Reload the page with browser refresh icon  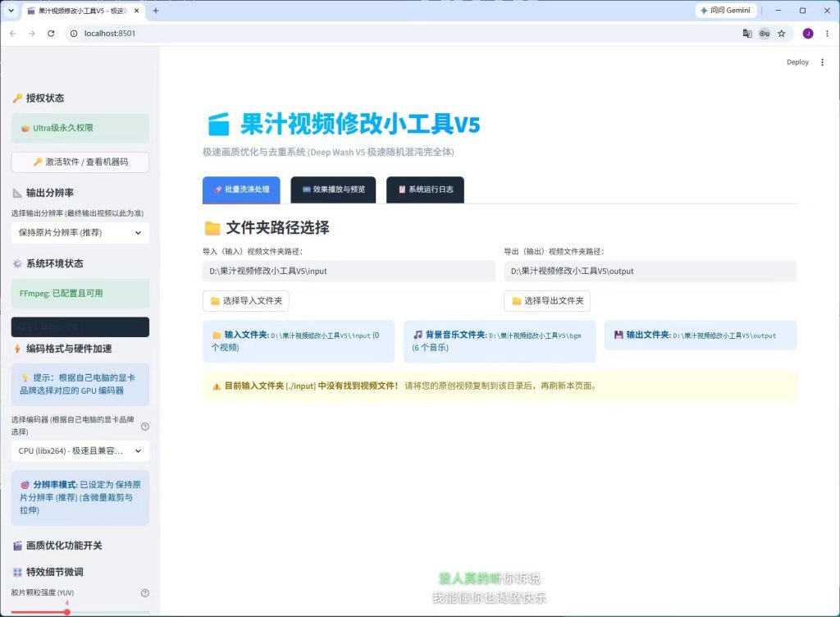(51, 33)
